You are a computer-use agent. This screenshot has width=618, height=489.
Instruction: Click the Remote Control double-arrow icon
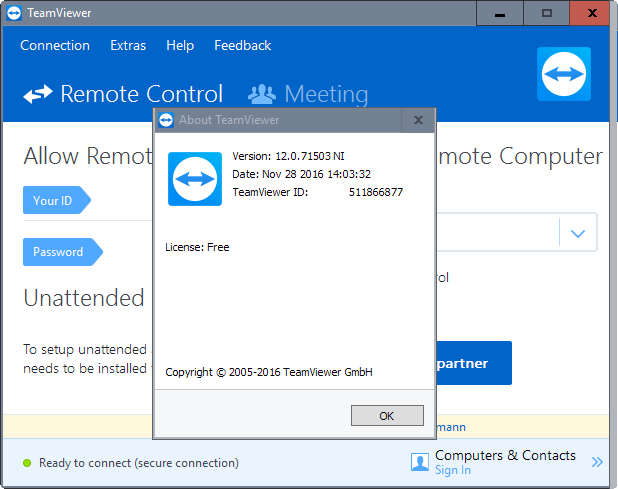click(x=38, y=95)
